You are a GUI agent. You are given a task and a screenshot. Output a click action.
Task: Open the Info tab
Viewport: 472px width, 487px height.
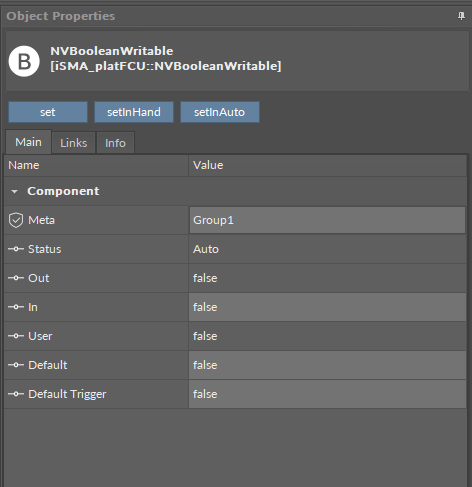click(115, 143)
